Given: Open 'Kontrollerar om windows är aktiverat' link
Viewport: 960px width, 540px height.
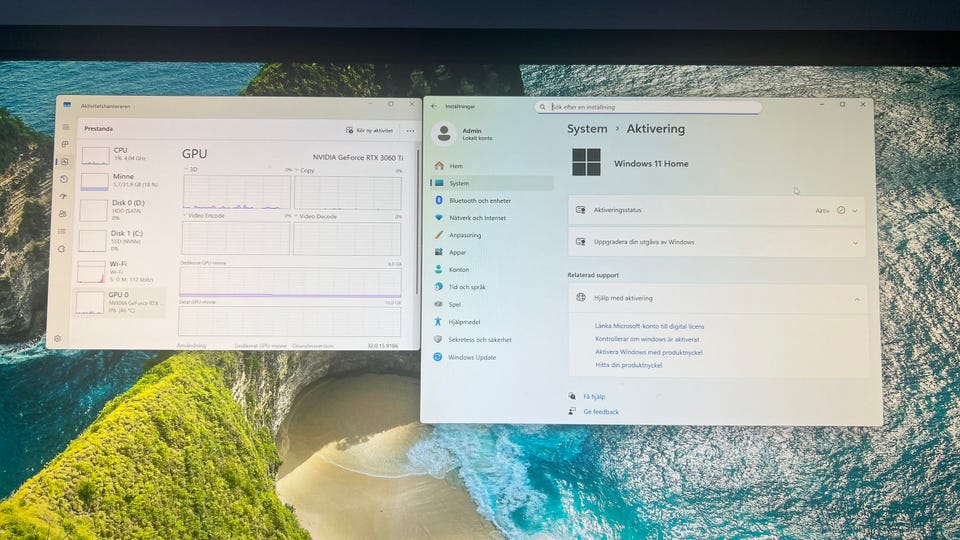Looking at the screenshot, I should point(647,339).
